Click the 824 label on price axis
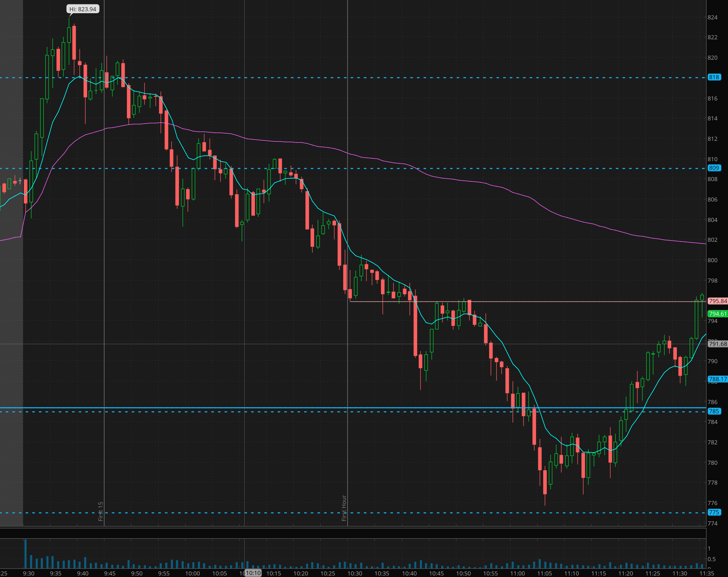Screen dimensions: 728x577 pyautogui.click(x=712, y=17)
